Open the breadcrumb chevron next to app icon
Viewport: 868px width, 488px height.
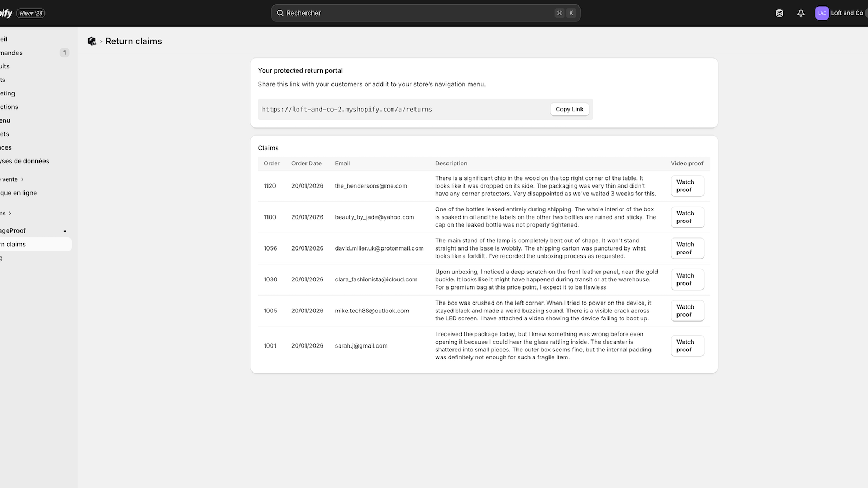(100, 41)
